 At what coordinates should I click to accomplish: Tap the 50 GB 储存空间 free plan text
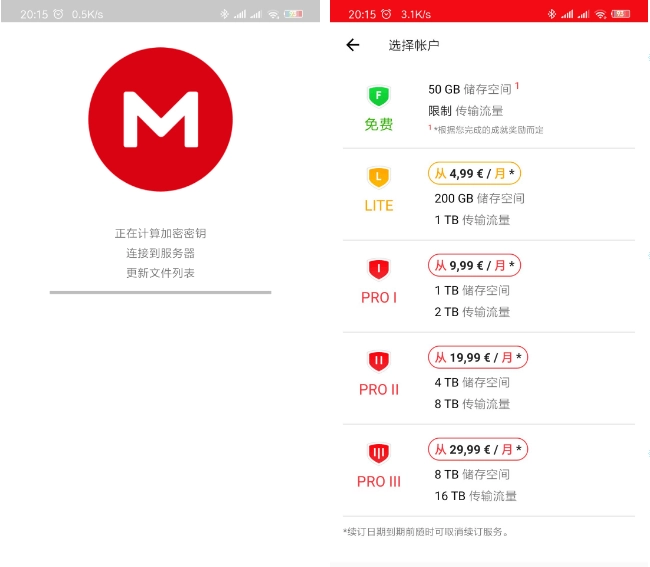(x=469, y=89)
